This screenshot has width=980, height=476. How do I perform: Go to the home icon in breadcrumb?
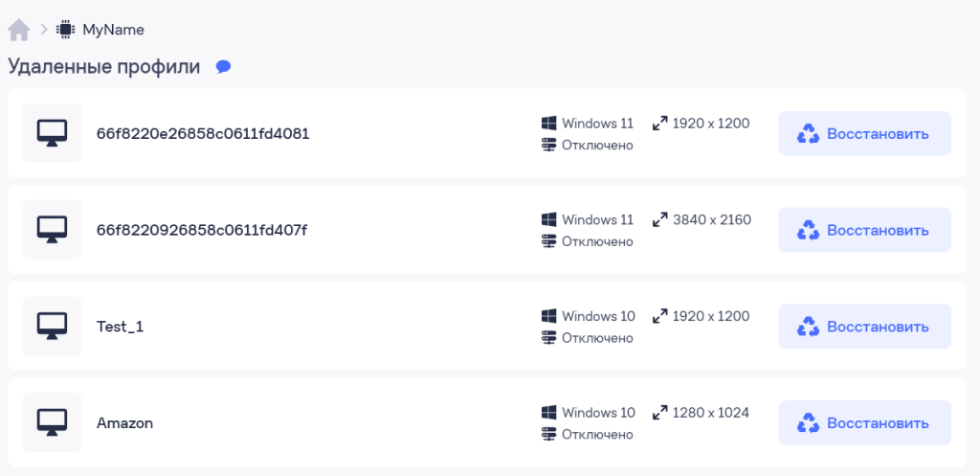tap(19, 30)
